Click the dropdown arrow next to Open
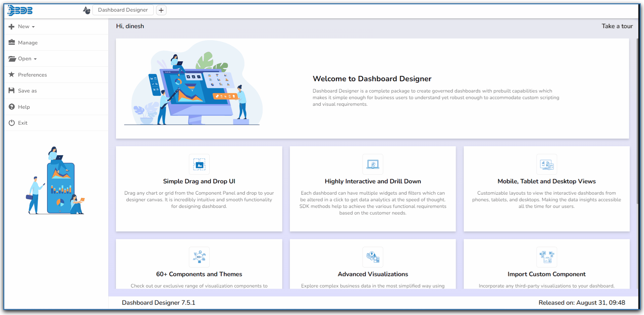This screenshot has height=315, width=644. 35,59
